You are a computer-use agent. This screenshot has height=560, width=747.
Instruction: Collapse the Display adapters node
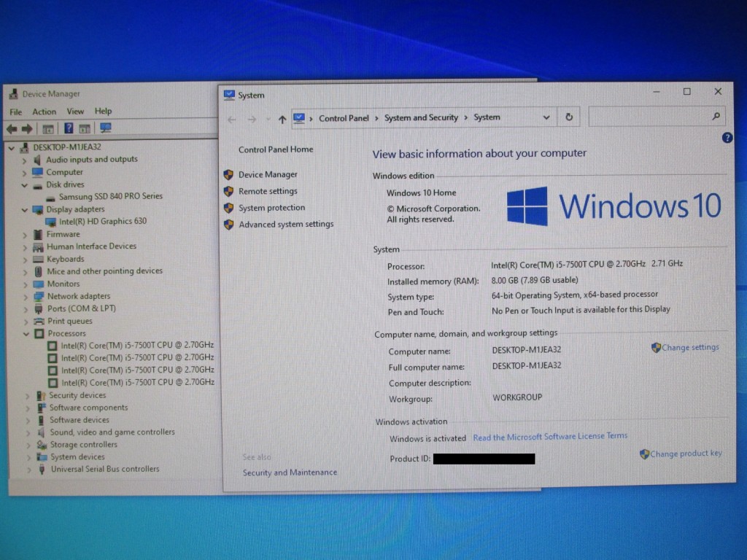tap(24, 210)
